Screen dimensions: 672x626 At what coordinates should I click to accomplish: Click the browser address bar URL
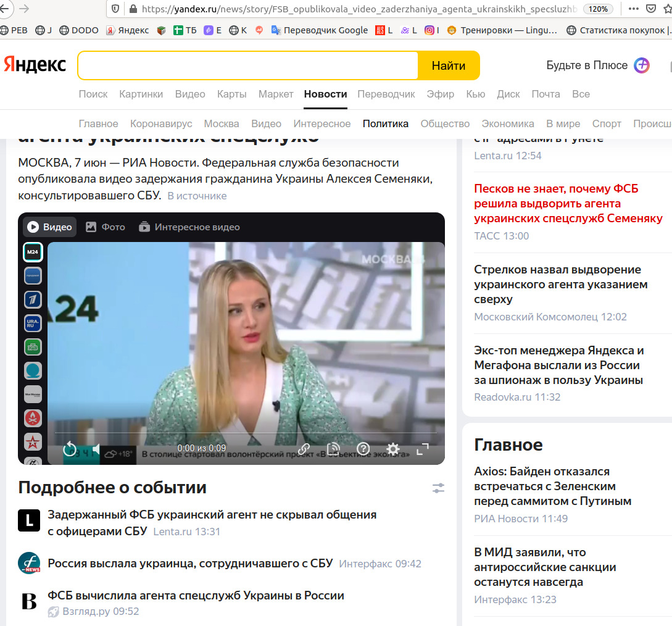(x=359, y=9)
